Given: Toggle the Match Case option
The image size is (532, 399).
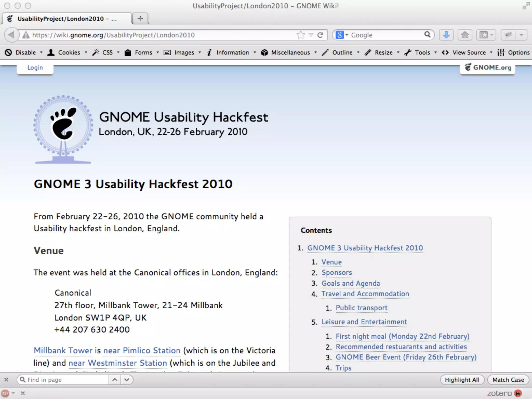Looking at the screenshot, I should coord(508,380).
